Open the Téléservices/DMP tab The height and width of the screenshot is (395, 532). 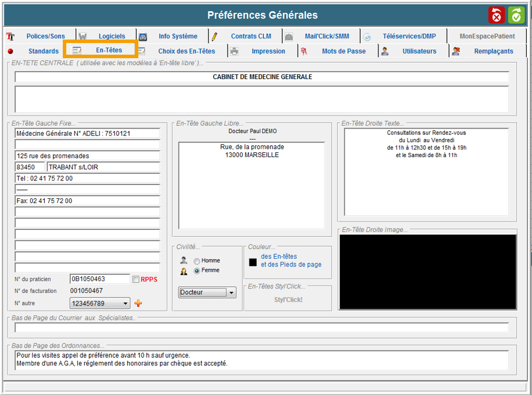[x=409, y=36]
